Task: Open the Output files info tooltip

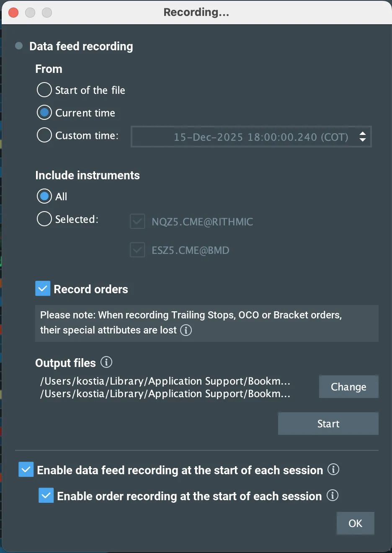Action: [x=106, y=362]
